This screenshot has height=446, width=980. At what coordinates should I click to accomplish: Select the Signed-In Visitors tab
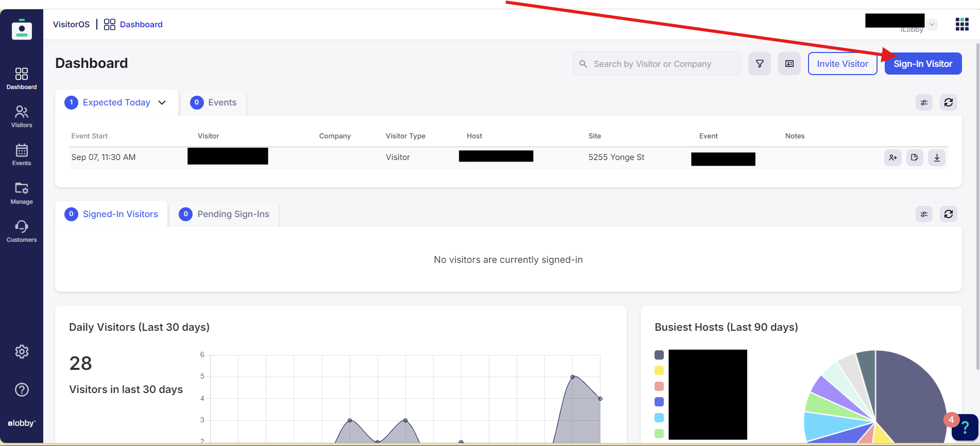[111, 214]
